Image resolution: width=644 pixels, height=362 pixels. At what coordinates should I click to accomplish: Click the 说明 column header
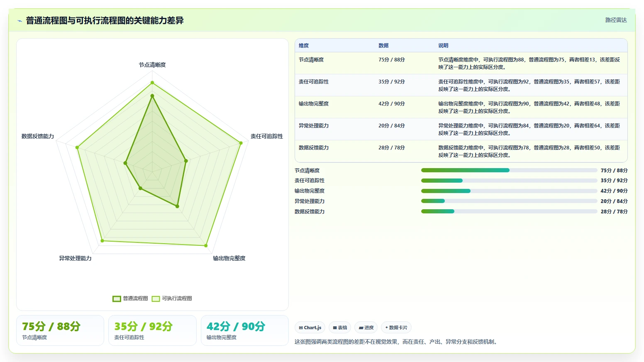tap(443, 46)
